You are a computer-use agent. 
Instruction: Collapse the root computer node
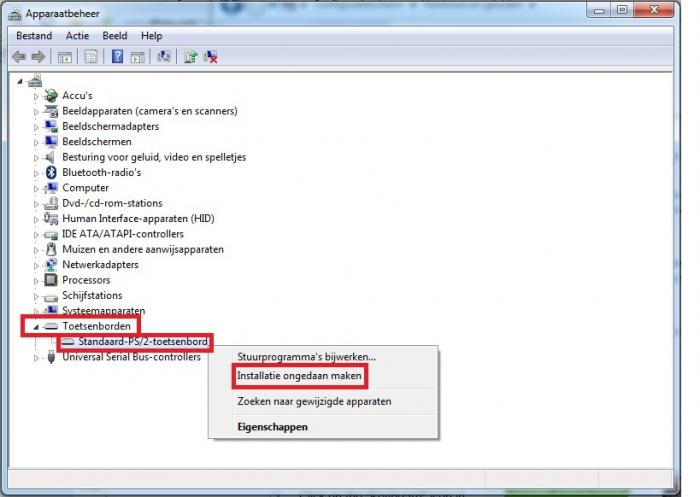tap(20, 81)
